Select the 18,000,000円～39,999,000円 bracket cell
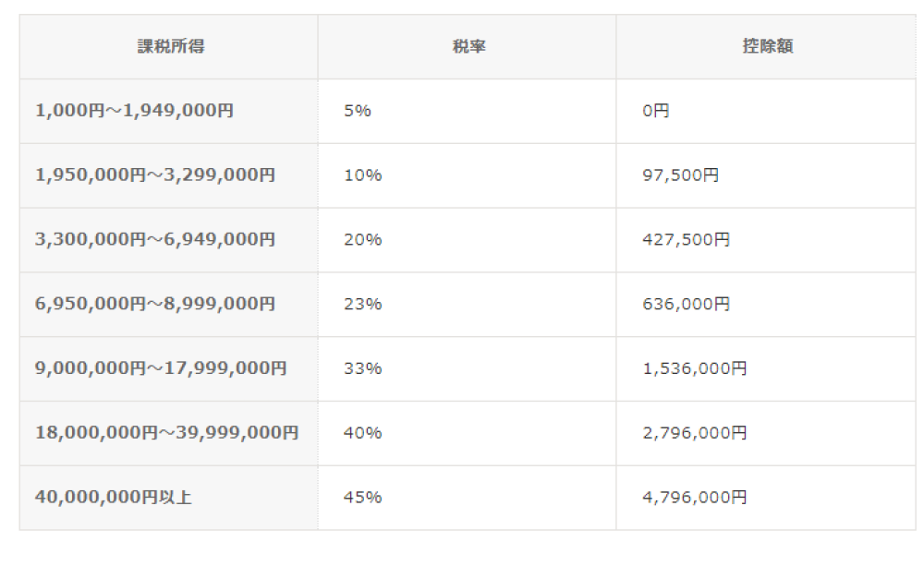 pos(169,433)
